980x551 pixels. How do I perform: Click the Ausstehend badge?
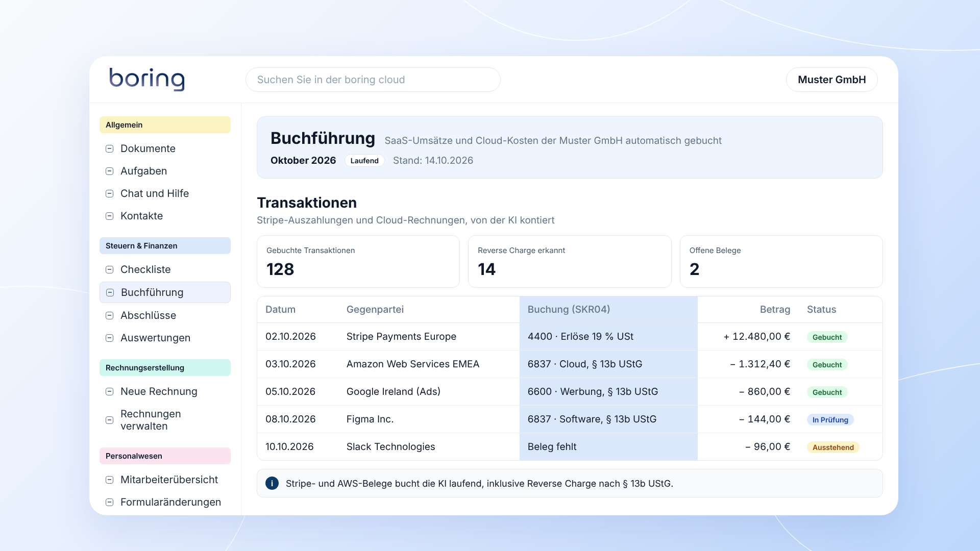click(833, 447)
